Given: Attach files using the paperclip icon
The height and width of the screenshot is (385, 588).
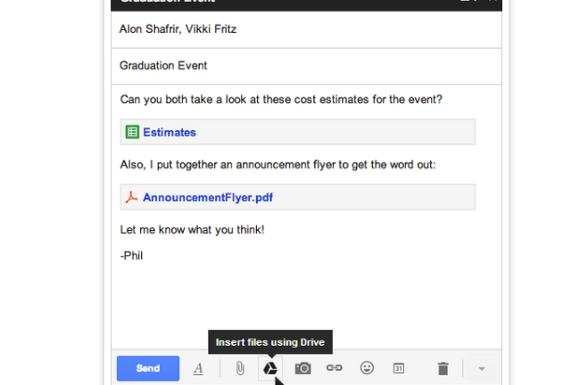Looking at the screenshot, I should point(240,369).
